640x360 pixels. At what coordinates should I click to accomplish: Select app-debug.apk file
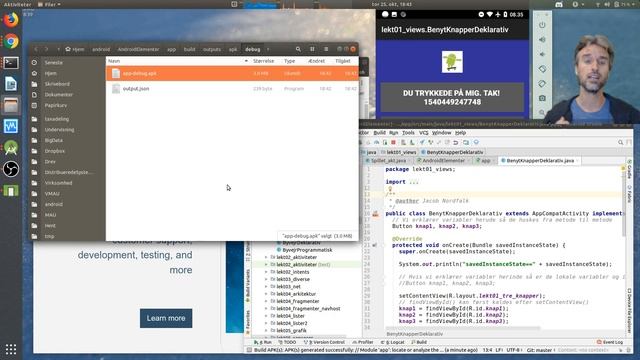(x=232, y=73)
